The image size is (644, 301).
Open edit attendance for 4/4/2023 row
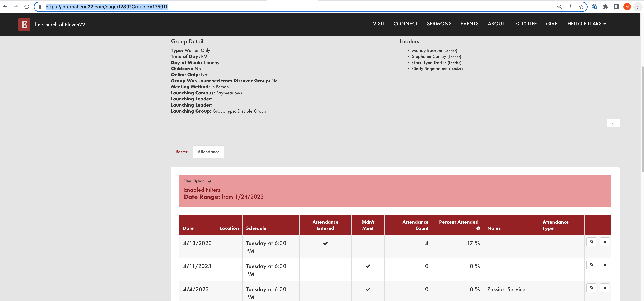click(x=591, y=288)
